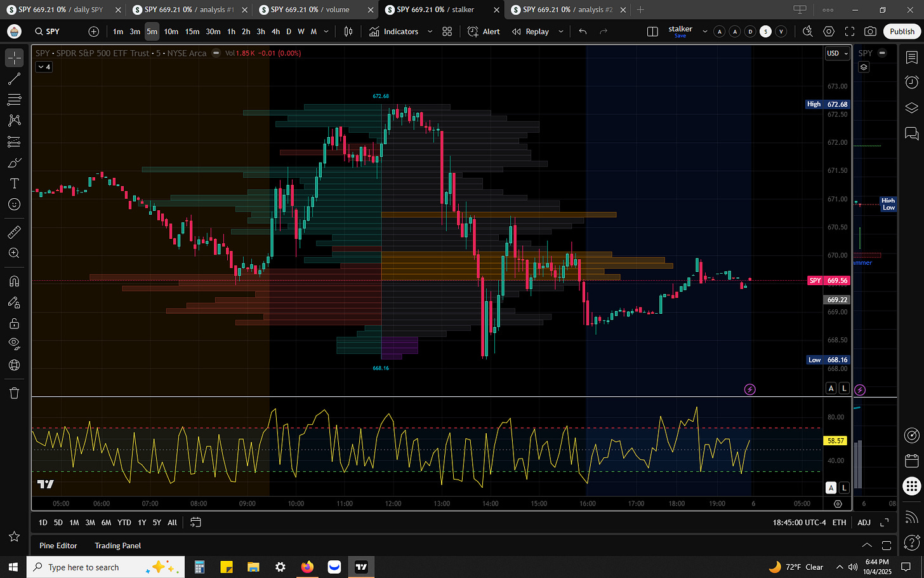This screenshot has height=578, width=924.
Task: Toggle ETH extended hours session
Action: [839, 522]
